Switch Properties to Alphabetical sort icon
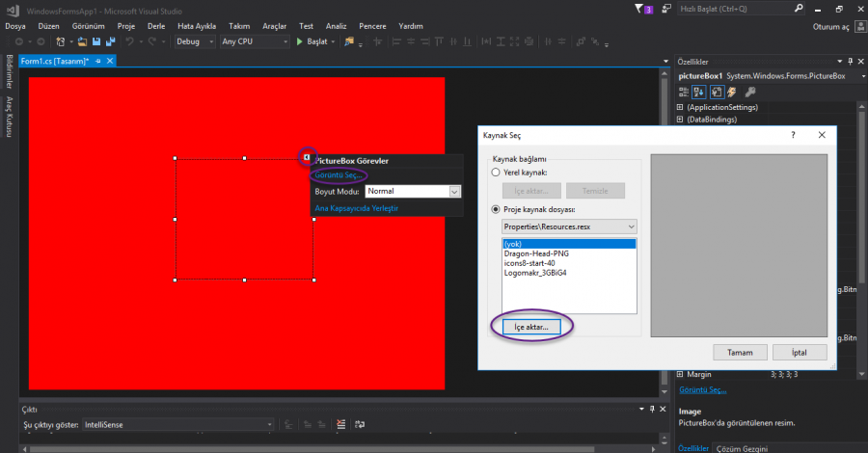868x453 pixels. click(698, 92)
